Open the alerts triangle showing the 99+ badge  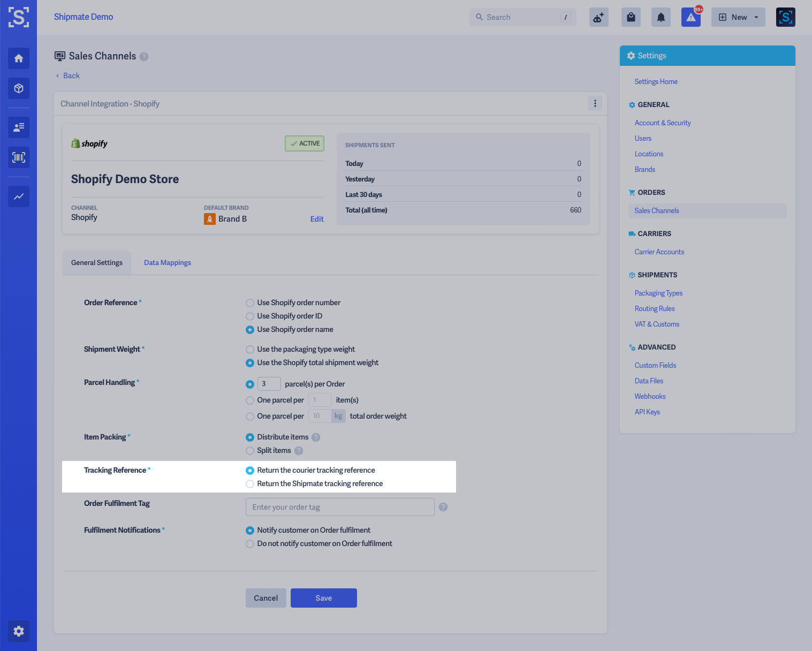pos(690,17)
